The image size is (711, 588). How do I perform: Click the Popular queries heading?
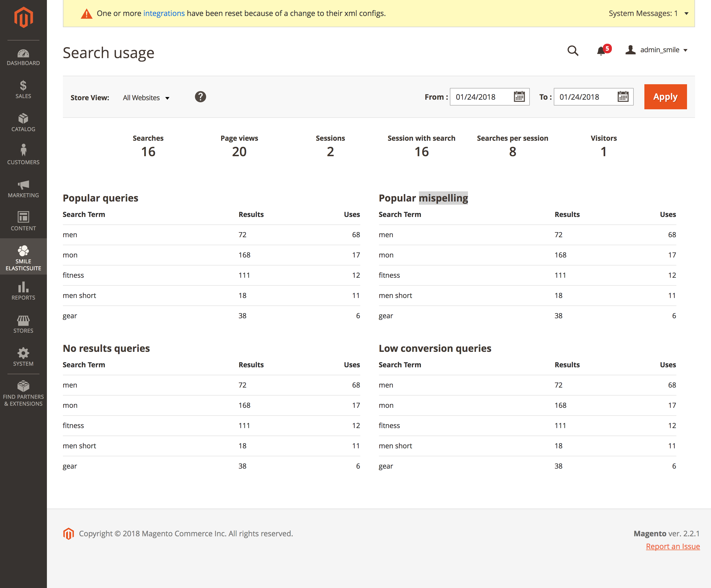click(x=100, y=198)
